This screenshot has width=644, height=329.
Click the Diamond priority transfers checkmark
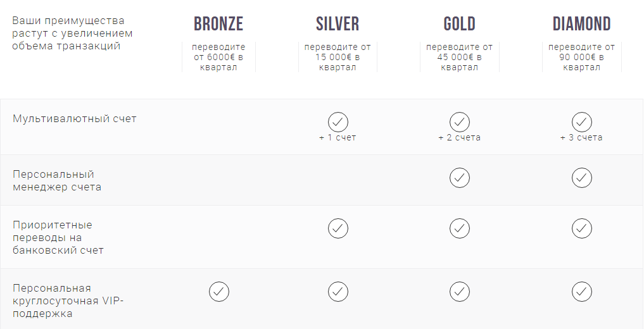(581, 228)
